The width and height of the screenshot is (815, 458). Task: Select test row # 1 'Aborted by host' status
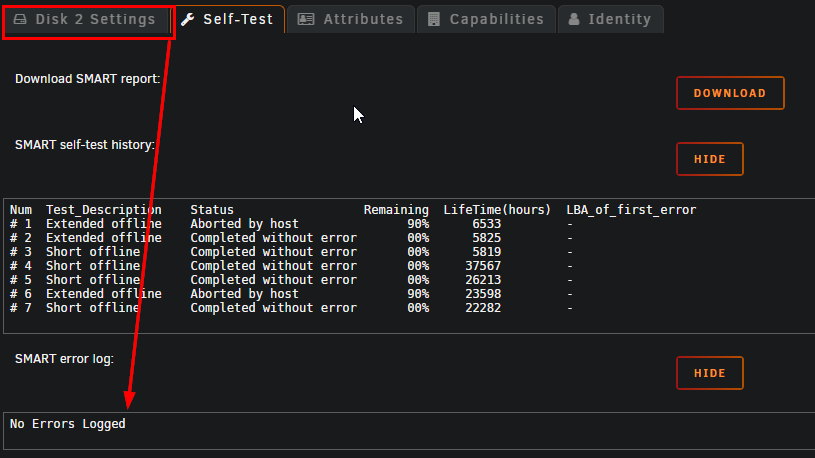coord(244,224)
